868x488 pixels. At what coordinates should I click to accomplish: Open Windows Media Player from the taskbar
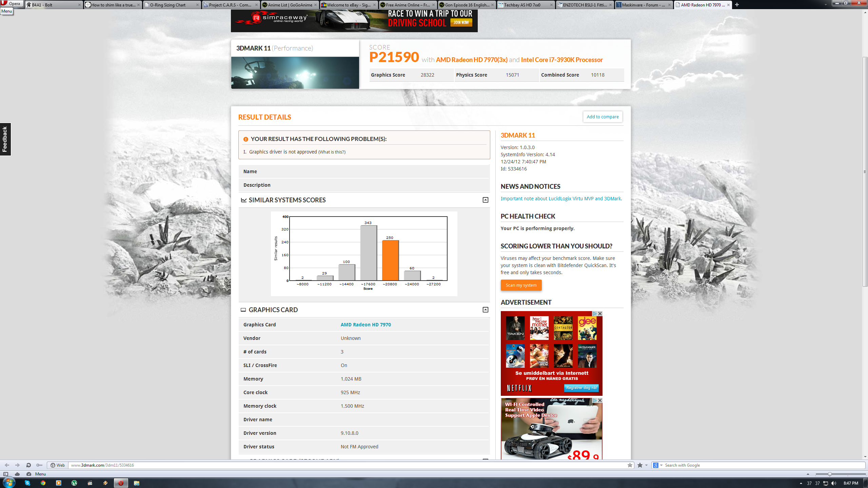(59, 483)
